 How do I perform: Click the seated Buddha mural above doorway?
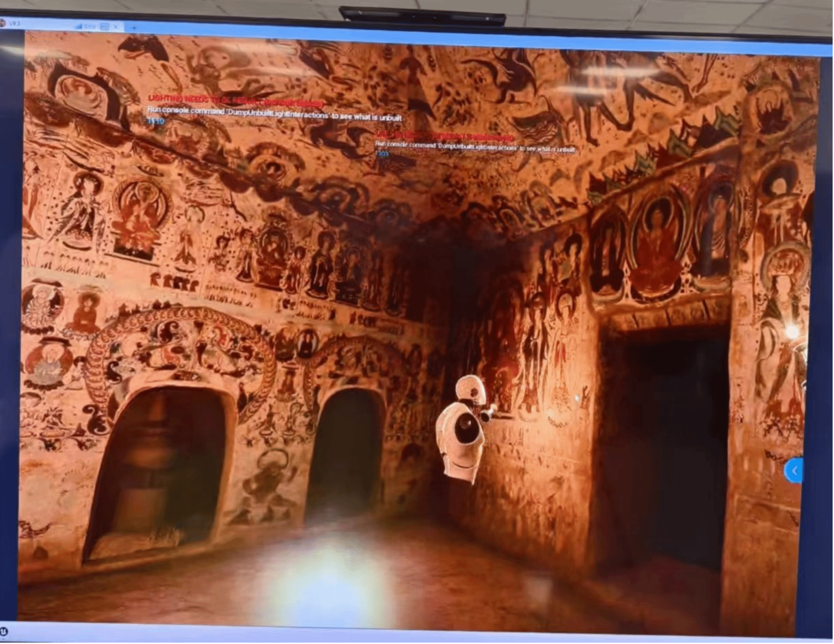(656, 248)
